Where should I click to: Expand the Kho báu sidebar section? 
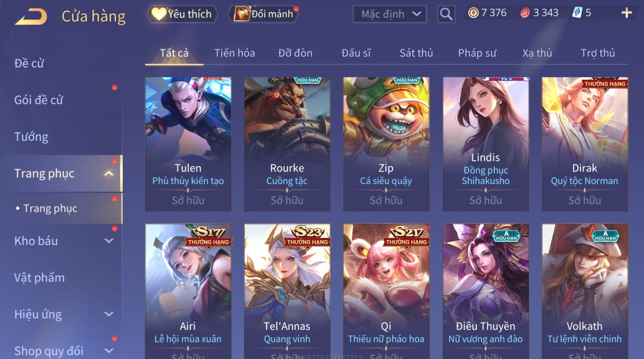pyautogui.click(x=109, y=241)
